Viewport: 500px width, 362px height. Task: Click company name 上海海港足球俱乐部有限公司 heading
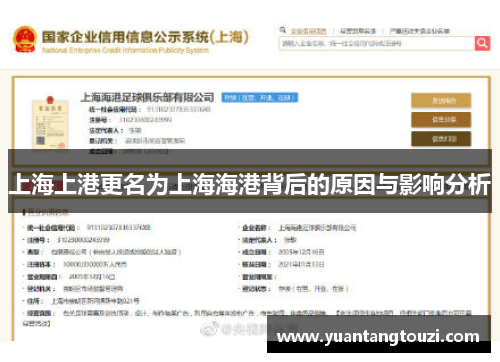[x=148, y=97]
